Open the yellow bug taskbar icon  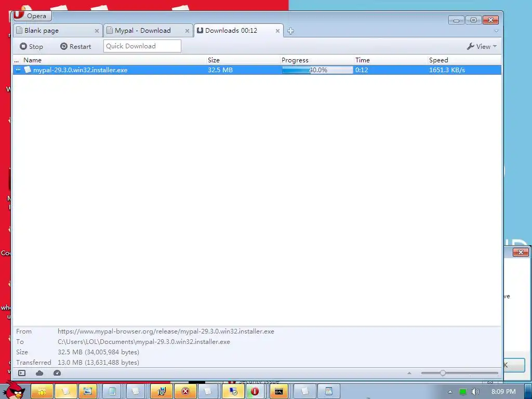coord(42,392)
